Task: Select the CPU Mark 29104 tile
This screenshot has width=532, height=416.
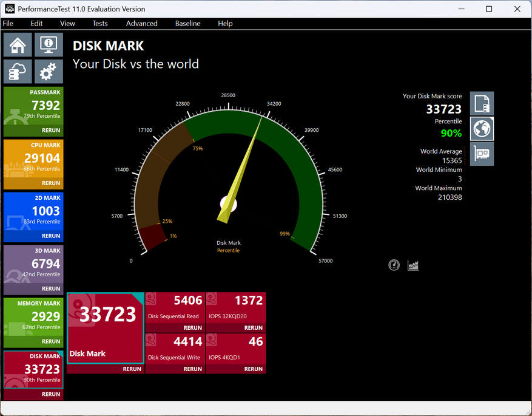Action: [33, 159]
